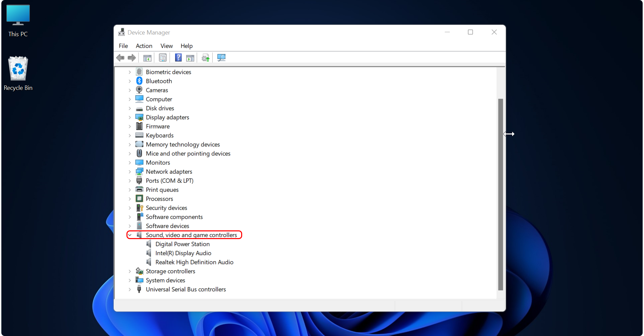
Task: Select Realtek High Definition Audio device
Action: (x=194, y=262)
